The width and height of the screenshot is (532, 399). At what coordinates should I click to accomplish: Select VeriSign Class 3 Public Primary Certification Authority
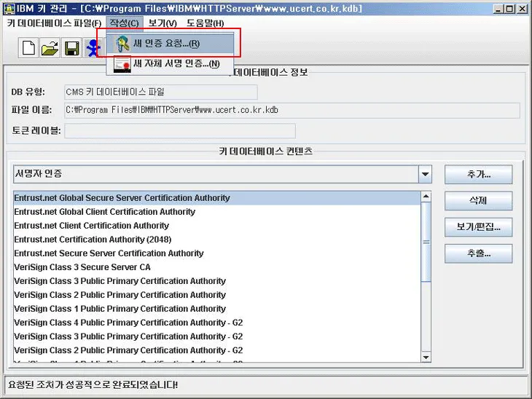pos(217,281)
